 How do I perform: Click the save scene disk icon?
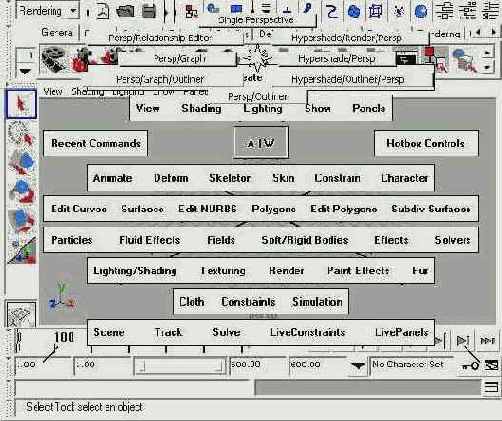(149, 11)
